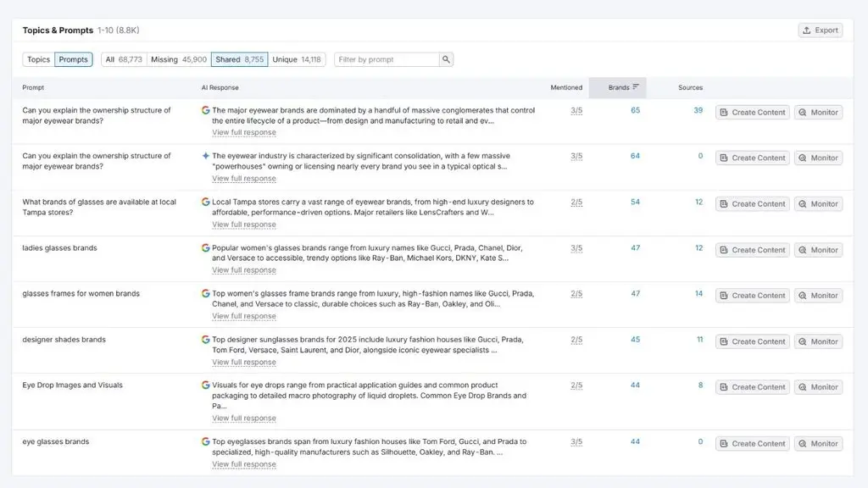Open the 8 sources count
This screenshot has height=488, width=868.
700,385
